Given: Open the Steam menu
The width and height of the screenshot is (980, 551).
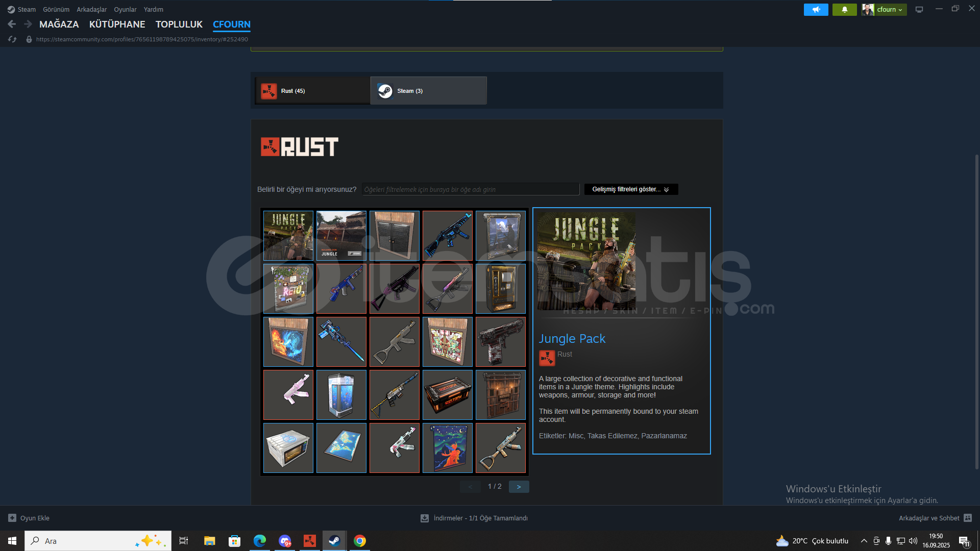Looking at the screenshot, I should click(x=22, y=10).
